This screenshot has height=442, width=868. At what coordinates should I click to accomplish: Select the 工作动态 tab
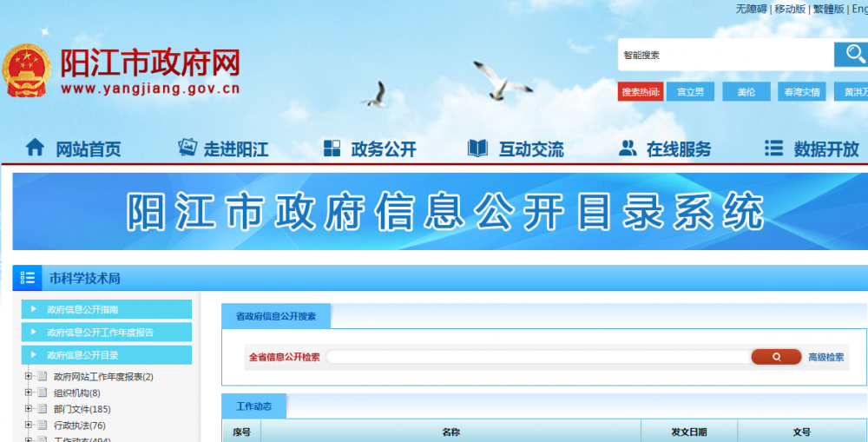tap(254, 406)
